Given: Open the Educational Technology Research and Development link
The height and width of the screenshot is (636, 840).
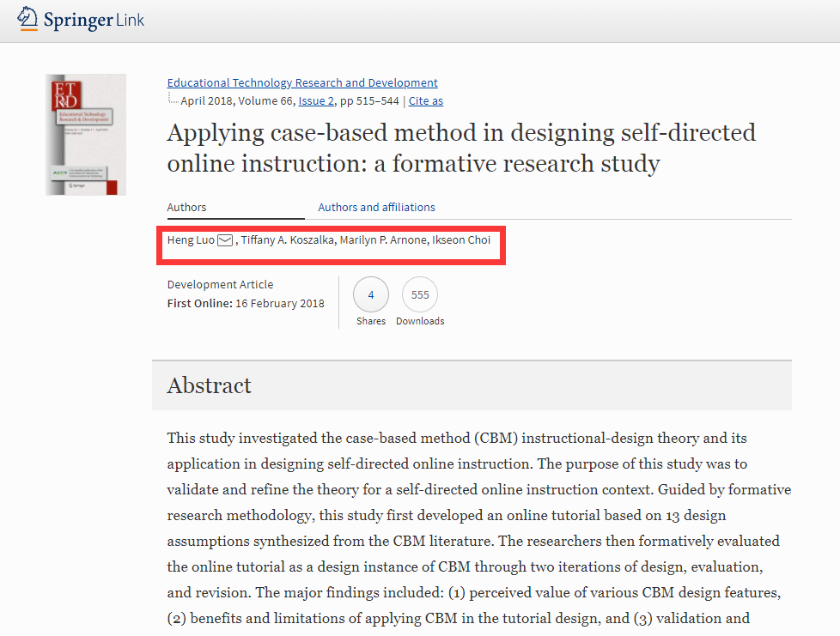Looking at the screenshot, I should 302,83.
